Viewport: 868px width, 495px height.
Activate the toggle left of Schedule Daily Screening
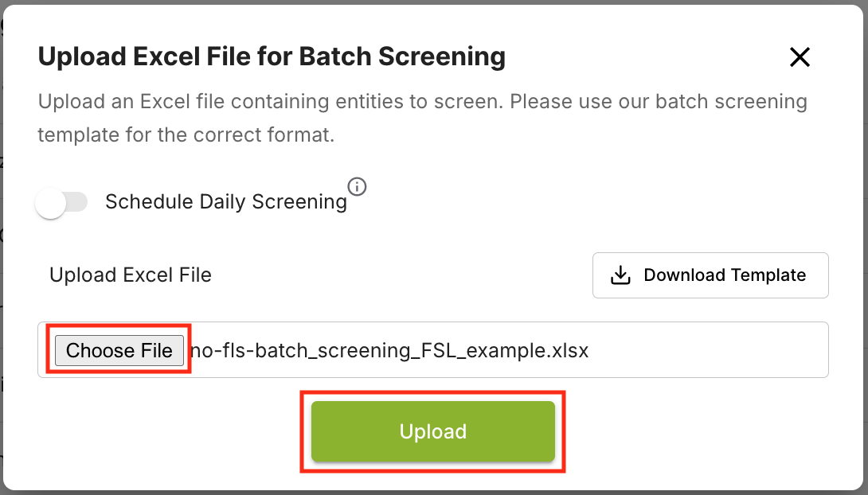pyautogui.click(x=63, y=202)
